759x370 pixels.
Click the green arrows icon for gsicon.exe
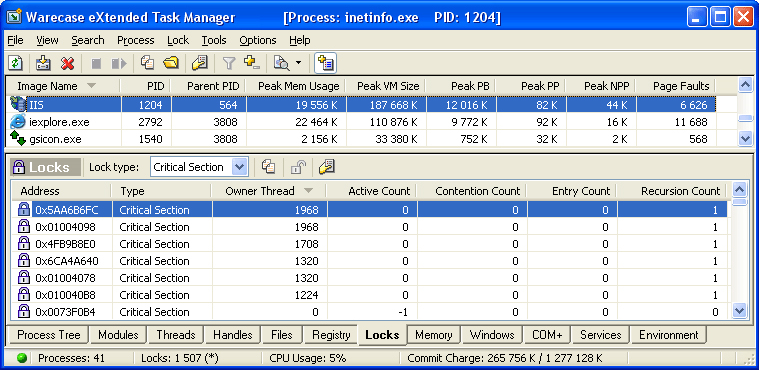point(17,139)
